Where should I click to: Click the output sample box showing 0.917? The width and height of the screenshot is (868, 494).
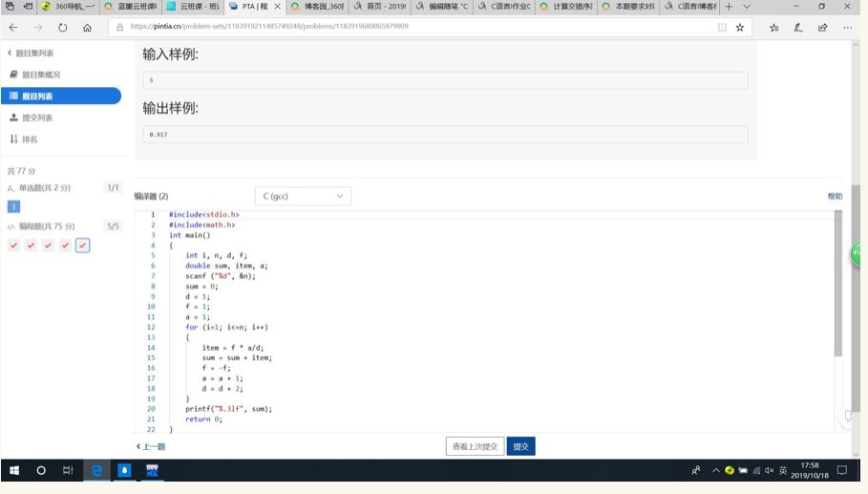445,135
